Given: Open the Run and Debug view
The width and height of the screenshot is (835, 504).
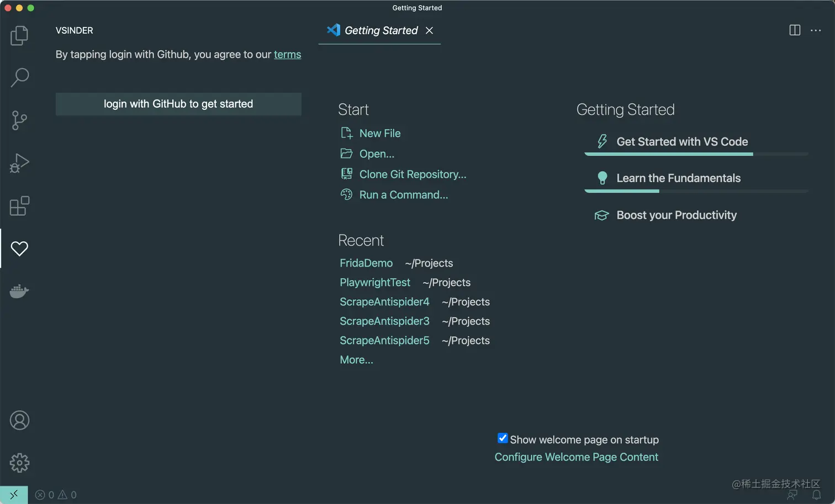Looking at the screenshot, I should (x=19, y=163).
